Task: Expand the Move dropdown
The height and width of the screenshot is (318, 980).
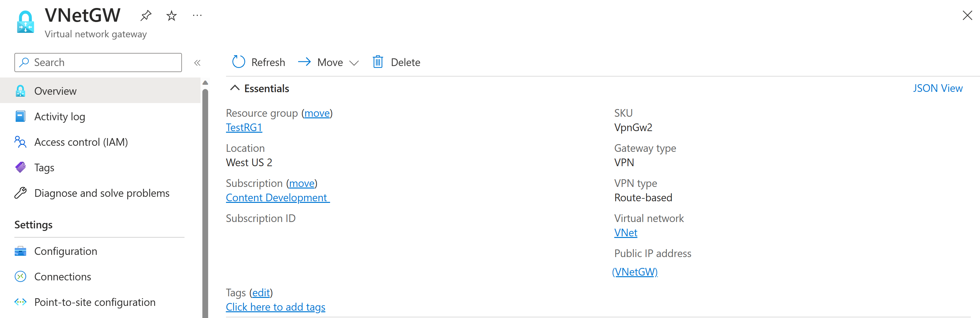Action: (354, 63)
